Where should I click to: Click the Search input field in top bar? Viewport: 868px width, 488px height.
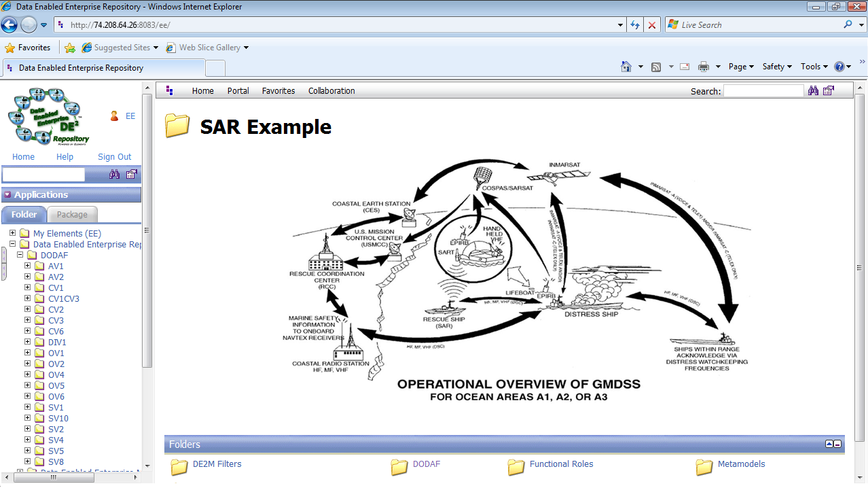(763, 91)
